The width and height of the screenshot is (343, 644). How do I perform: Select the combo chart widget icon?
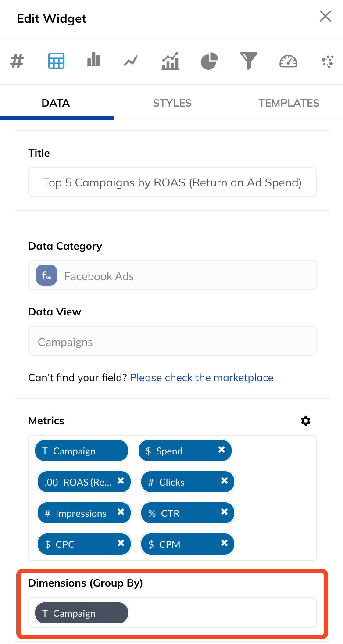click(170, 61)
